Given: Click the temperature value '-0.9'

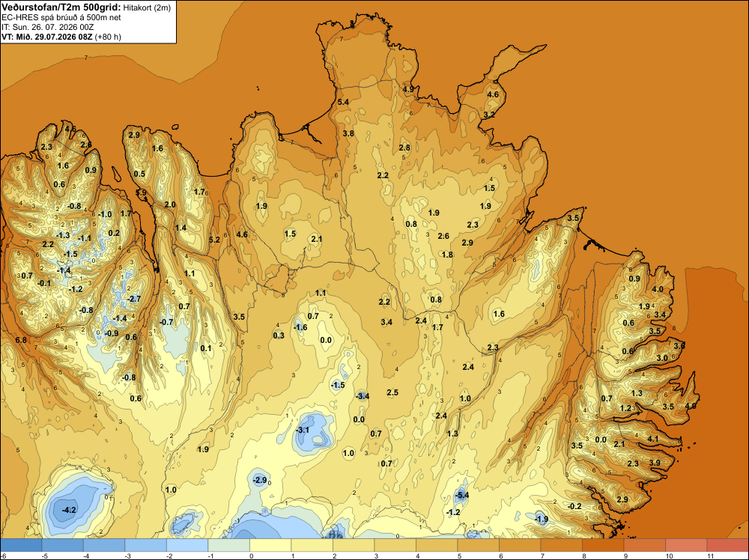Looking at the screenshot, I should coord(112,333).
